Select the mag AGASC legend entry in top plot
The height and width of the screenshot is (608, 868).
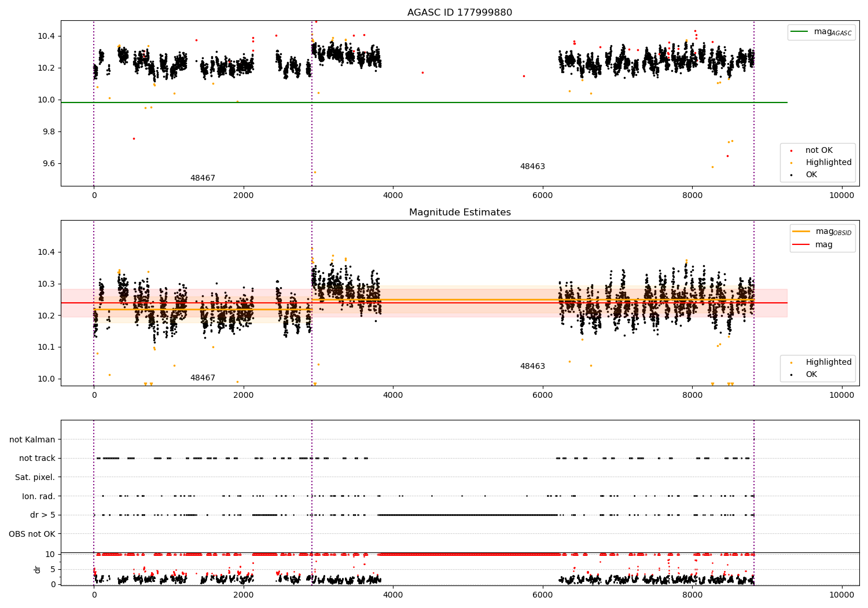[822, 32]
